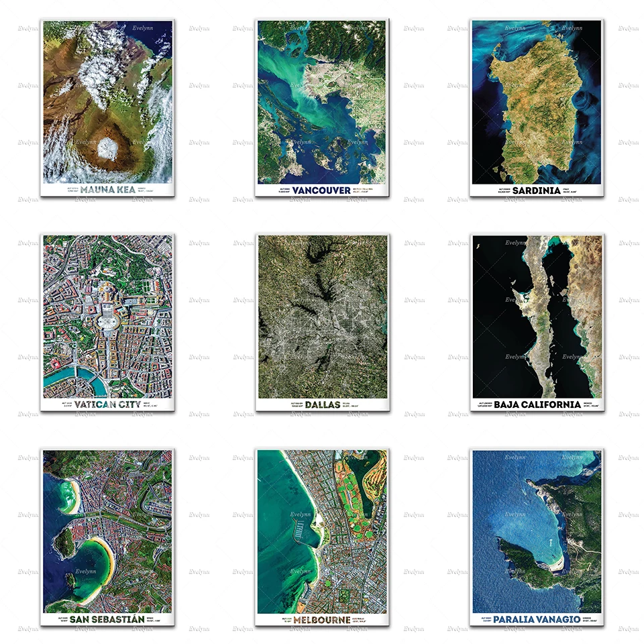Click the VATICAN CITY title text
Screen dimensions: 644x644
click(107, 405)
